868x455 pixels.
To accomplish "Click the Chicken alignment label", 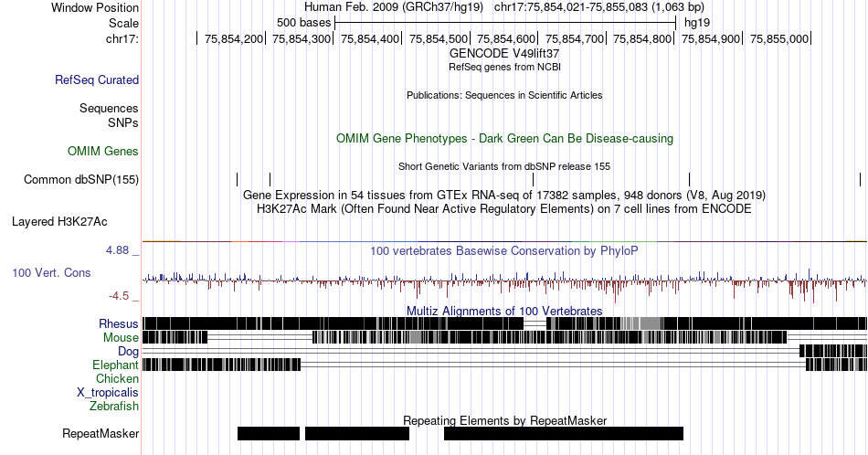I will [x=117, y=378].
